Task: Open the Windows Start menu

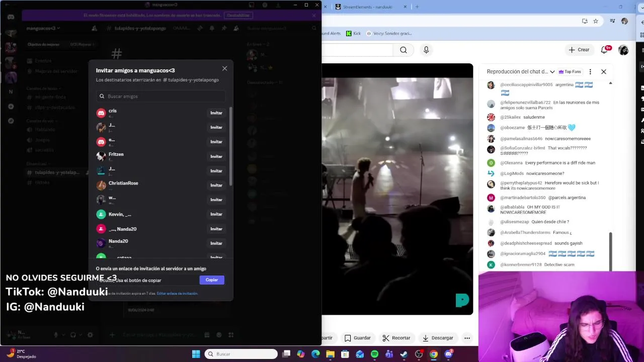Action: [x=196, y=354]
